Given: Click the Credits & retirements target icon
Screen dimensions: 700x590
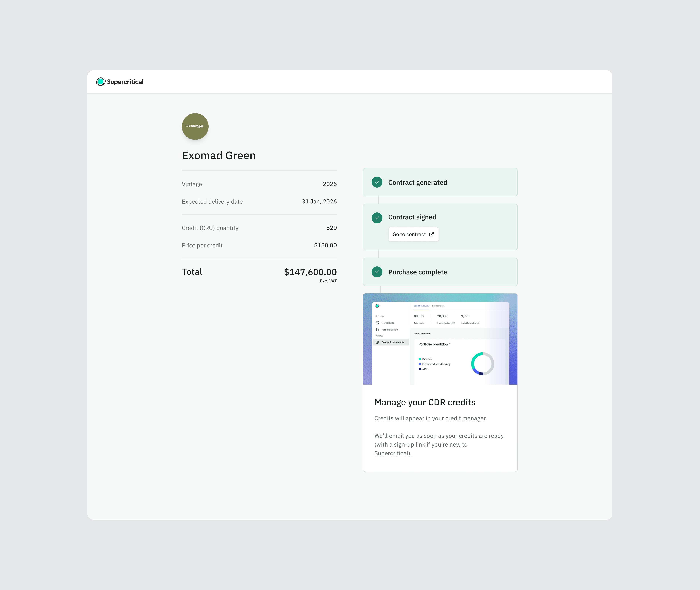Looking at the screenshot, I should (x=377, y=342).
